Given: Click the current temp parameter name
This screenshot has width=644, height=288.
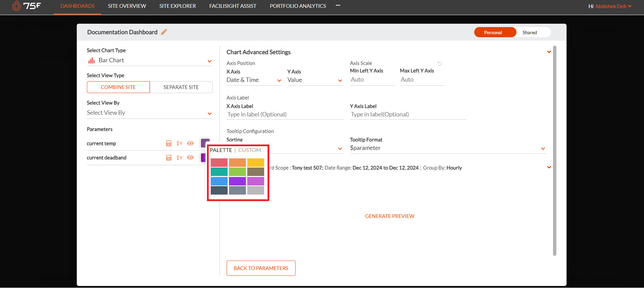Looking at the screenshot, I should 101,143.
